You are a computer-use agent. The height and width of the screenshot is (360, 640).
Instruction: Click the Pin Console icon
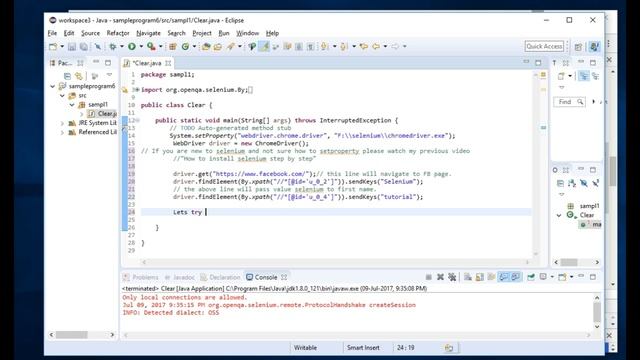(x=531, y=277)
